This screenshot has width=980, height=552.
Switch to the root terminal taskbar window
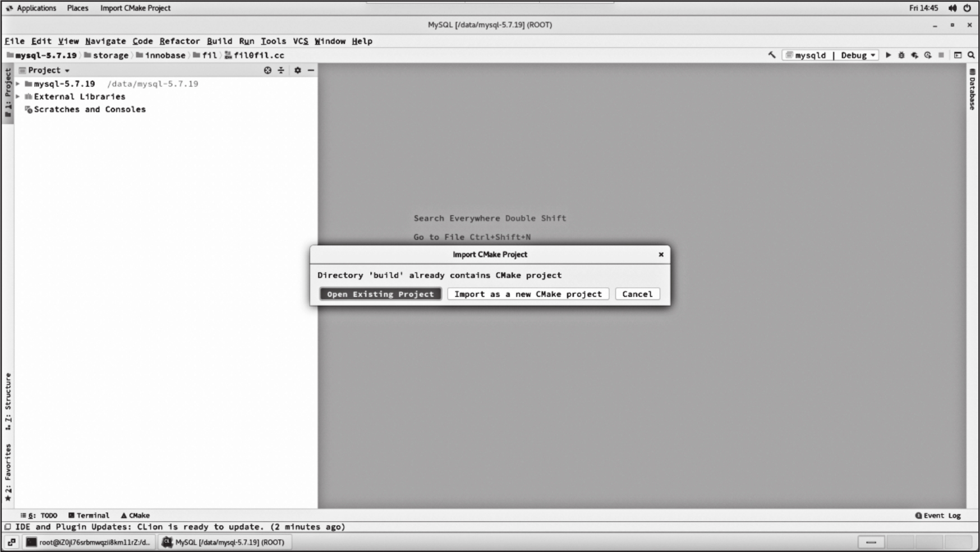89,542
